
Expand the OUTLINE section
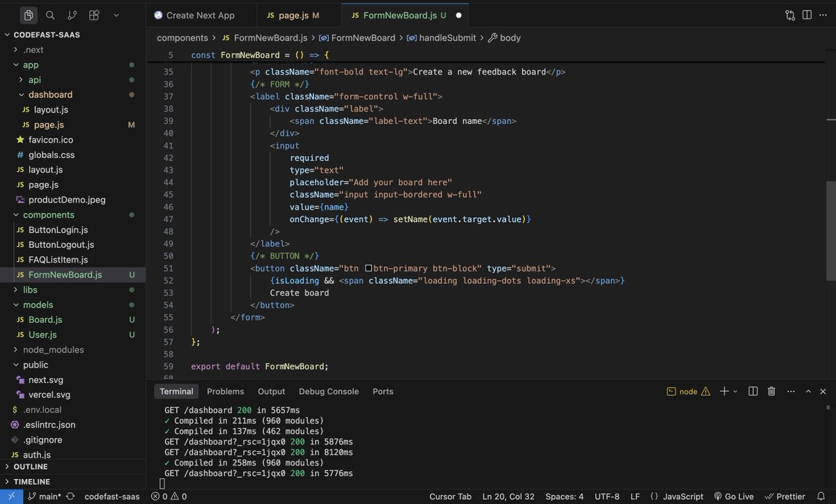(x=72, y=466)
